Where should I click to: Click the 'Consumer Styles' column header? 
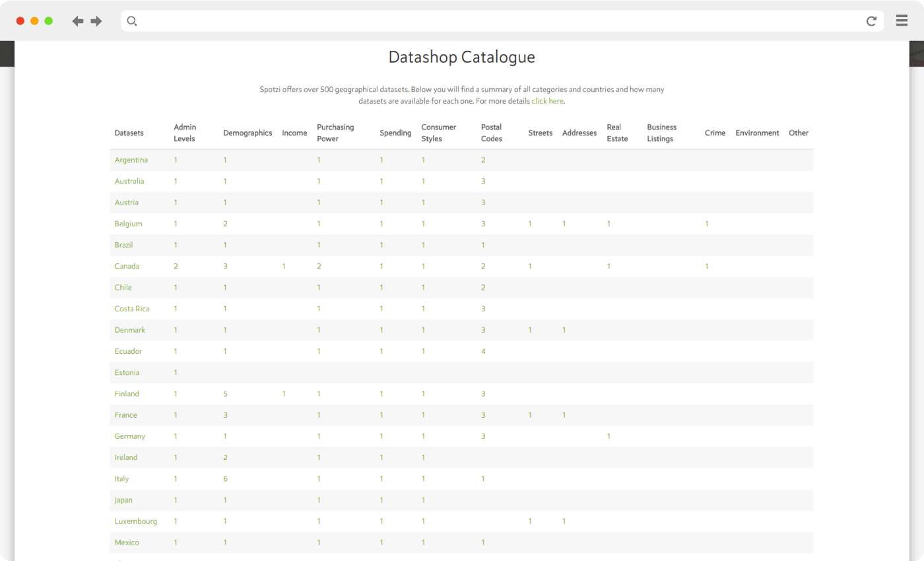[439, 133]
